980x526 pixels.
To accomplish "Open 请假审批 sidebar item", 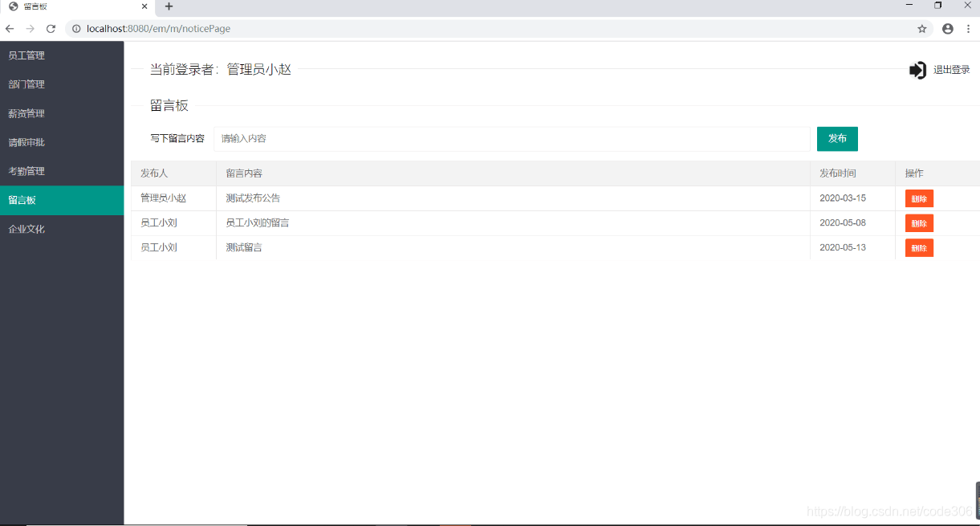I will tap(62, 142).
